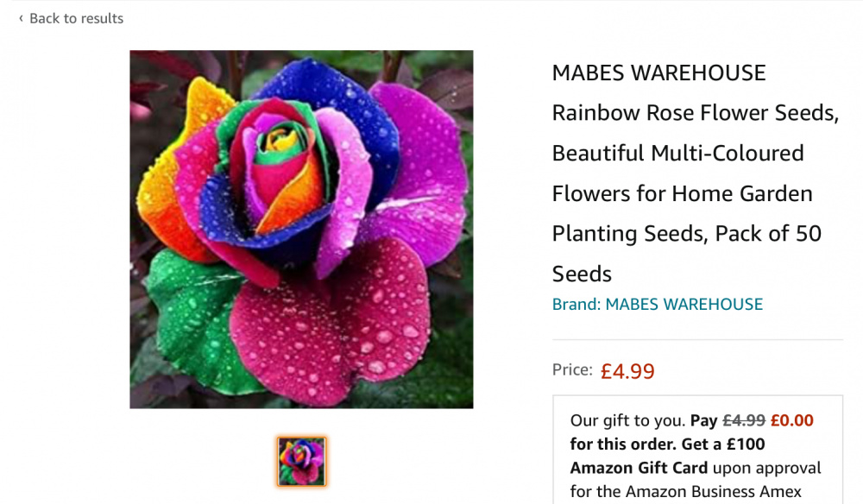The image size is (863, 504).
Task: Click 'Flowers for Home Garden' title line
Action: (682, 193)
